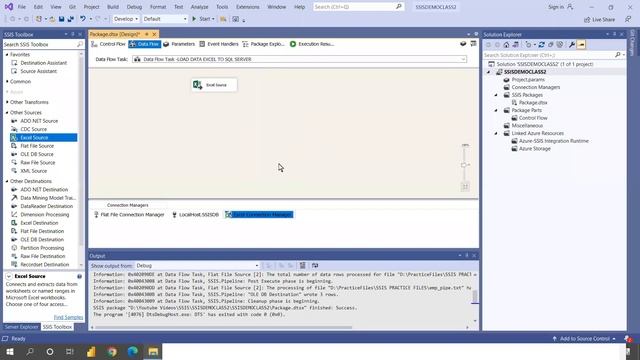This screenshot has height=360, width=640.
Task: Collapse SSIS Packages tree node
Action: [496, 95]
